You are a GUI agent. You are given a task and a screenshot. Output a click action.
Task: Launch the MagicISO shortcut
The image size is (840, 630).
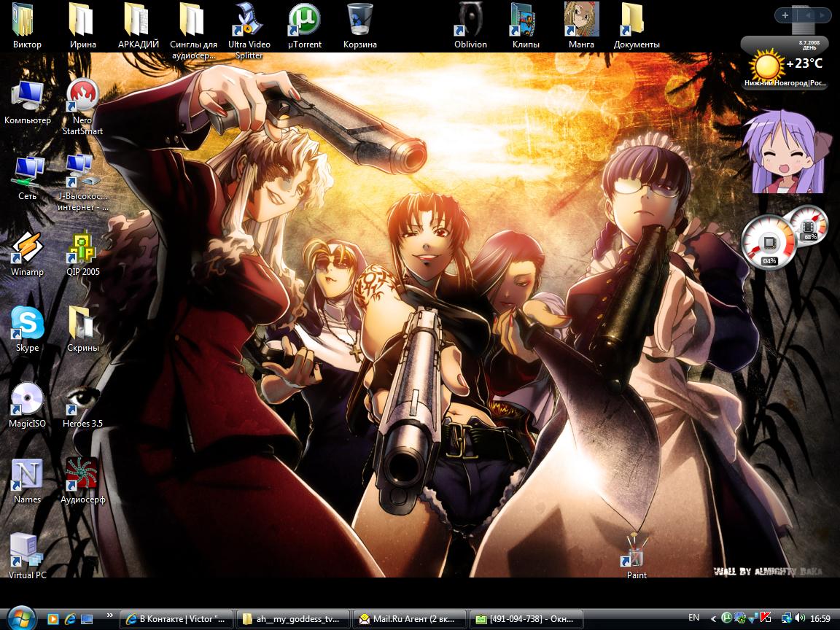(27, 405)
